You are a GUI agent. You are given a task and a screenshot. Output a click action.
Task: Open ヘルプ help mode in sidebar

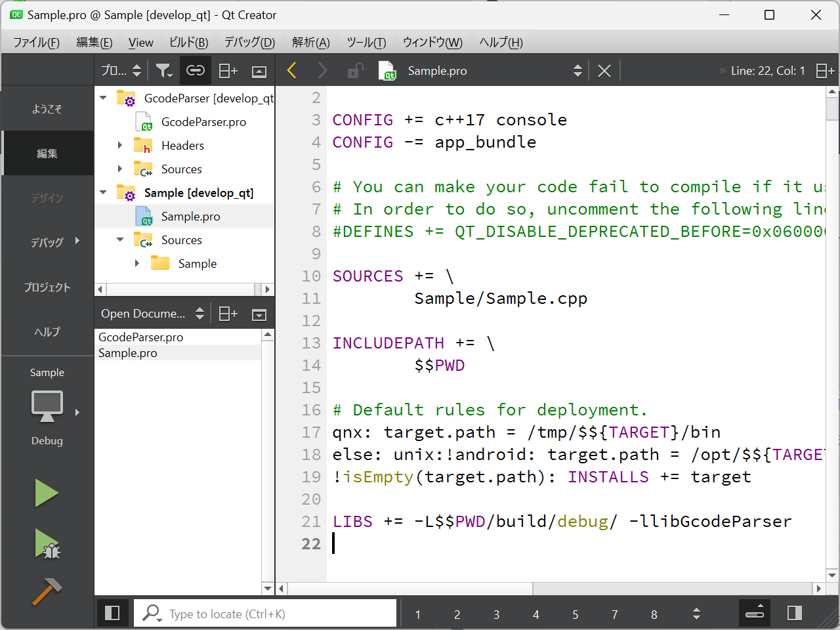pos(47,332)
